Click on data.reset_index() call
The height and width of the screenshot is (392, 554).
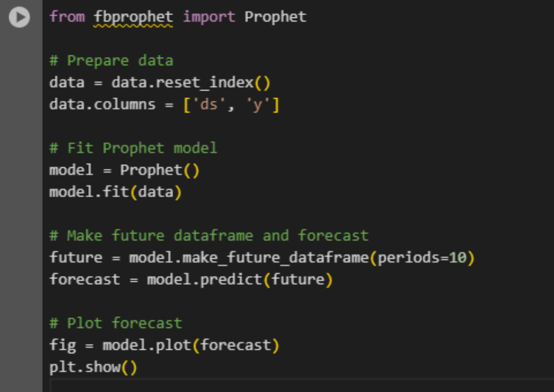[x=190, y=83]
